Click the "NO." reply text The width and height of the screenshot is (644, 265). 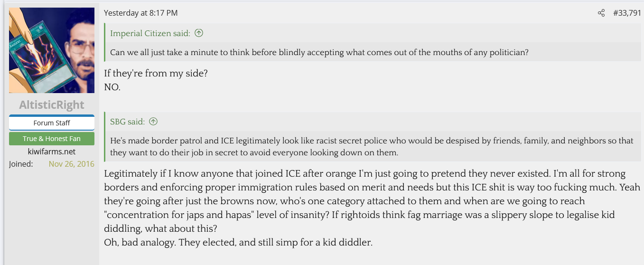(x=112, y=87)
